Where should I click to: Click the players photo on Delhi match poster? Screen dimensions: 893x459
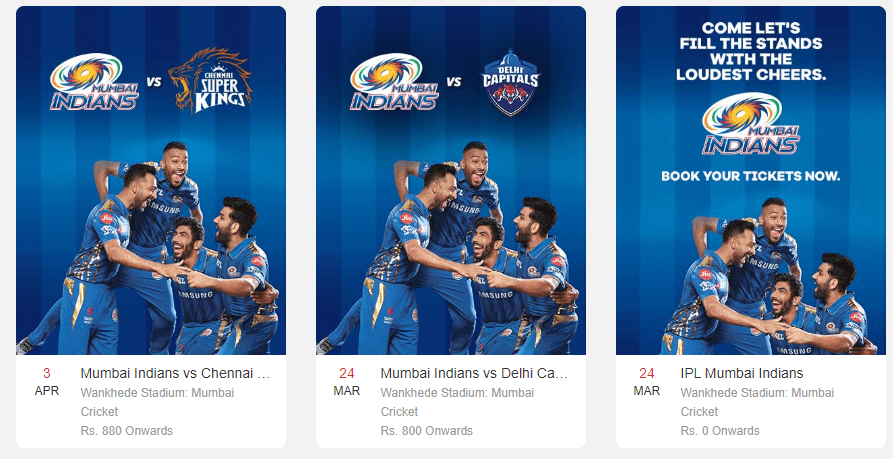coord(450,248)
